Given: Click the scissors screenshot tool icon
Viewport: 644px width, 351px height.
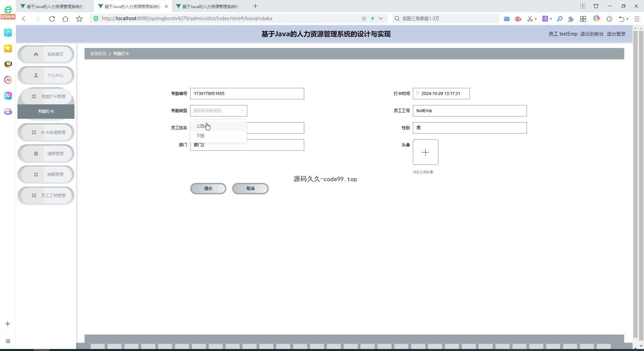Looking at the screenshot, I should [x=530, y=19].
